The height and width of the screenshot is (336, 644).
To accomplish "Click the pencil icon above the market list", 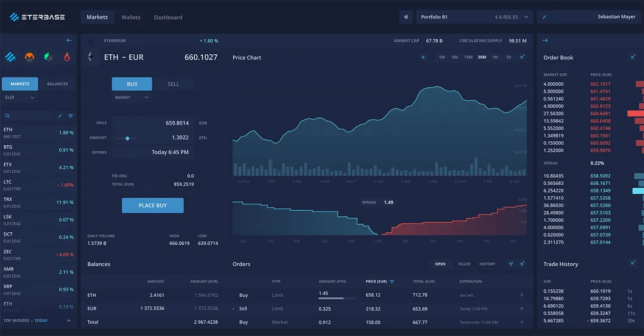I will click(60, 116).
